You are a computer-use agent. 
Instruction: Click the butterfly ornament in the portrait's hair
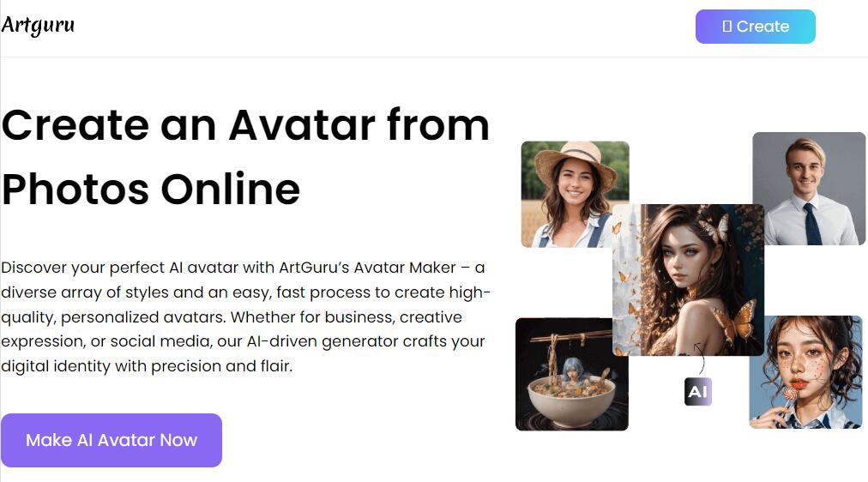click(x=714, y=228)
